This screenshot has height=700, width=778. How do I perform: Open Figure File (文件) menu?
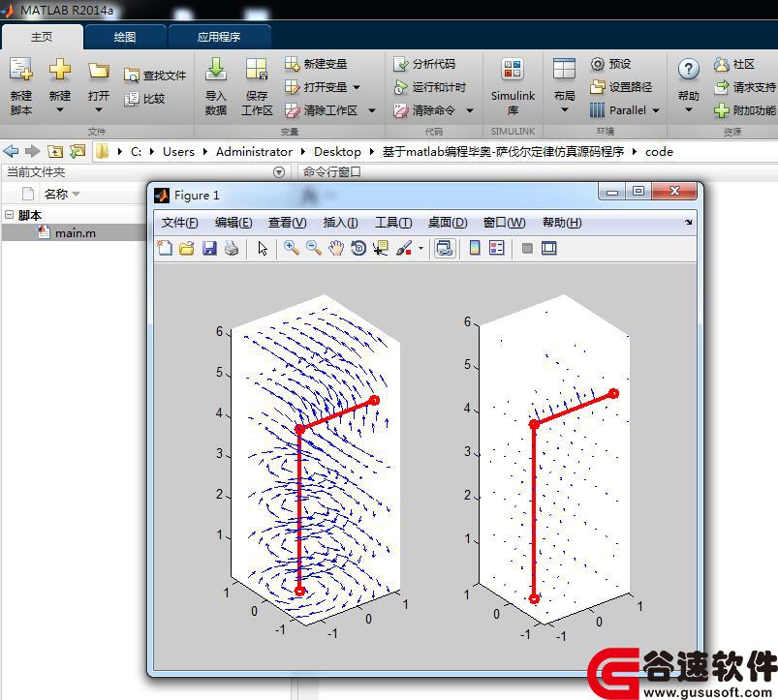point(179,223)
